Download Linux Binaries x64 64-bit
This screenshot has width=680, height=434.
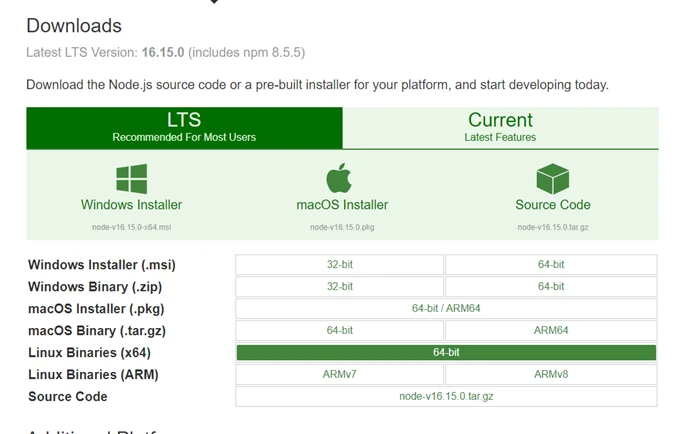446,353
